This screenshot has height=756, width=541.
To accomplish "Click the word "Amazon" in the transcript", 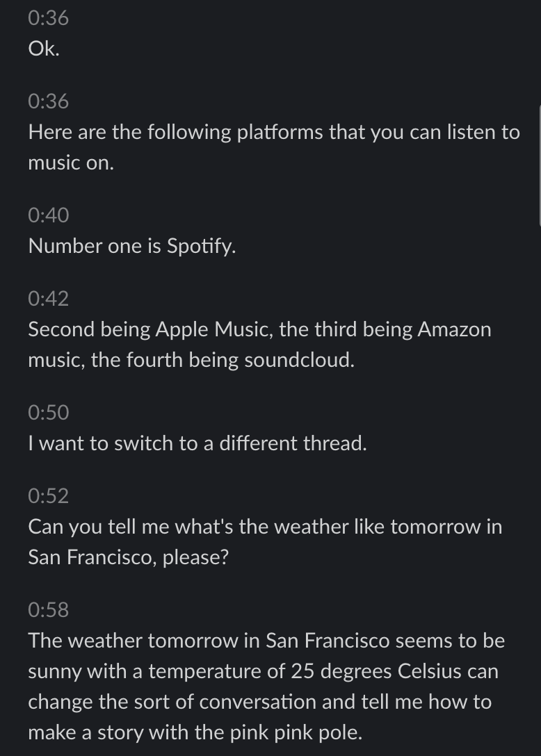I will [x=454, y=329].
